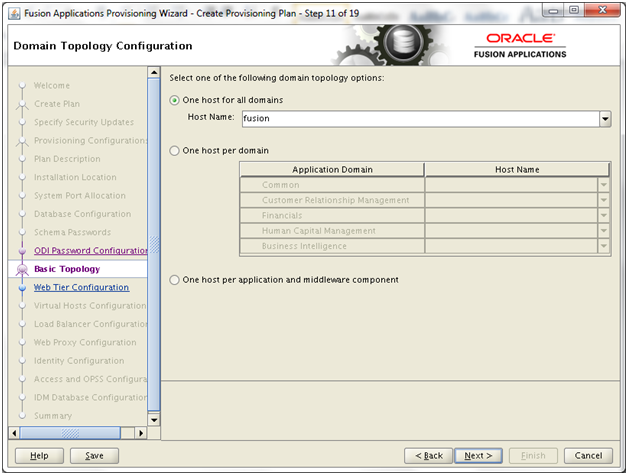Image resolution: width=628 pixels, height=475 pixels.
Task: Click the sidebar scroll up arrow
Action: [154, 72]
